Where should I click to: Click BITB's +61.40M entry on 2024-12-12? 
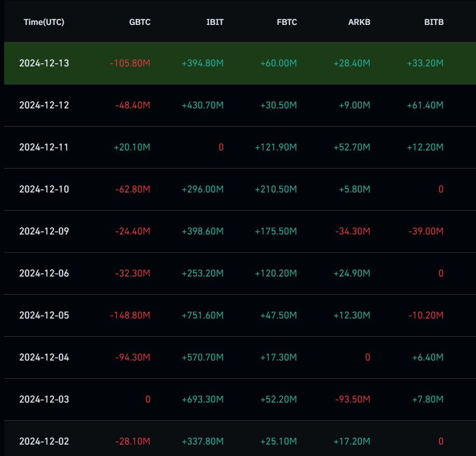coord(426,105)
